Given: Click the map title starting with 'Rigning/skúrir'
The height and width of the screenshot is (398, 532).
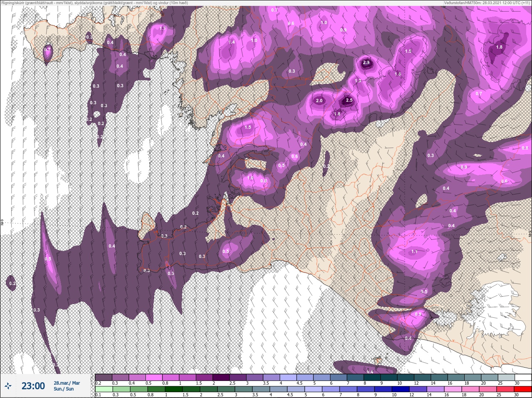Looking at the screenshot, I should pos(94,2).
